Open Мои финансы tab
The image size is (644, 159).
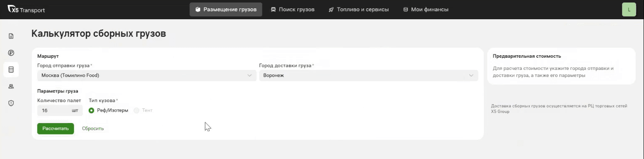(426, 9)
